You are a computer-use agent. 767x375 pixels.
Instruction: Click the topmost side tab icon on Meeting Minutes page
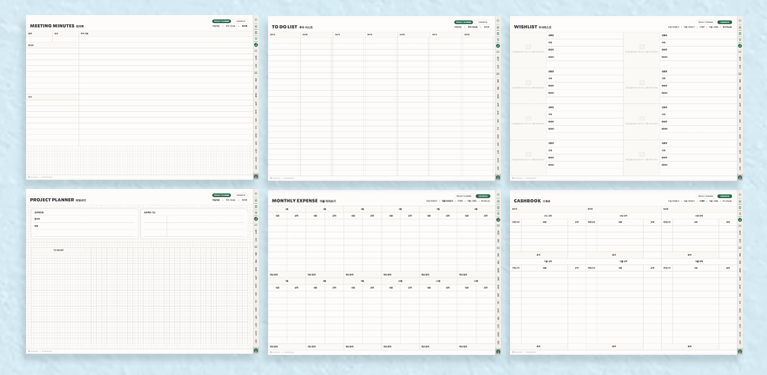(256, 20)
